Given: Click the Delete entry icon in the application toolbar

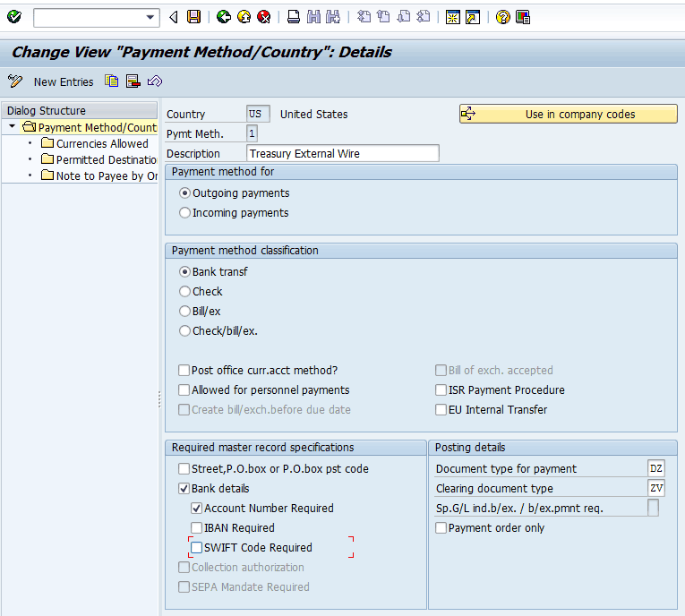Looking at the screenshot, I should (133, 81).
